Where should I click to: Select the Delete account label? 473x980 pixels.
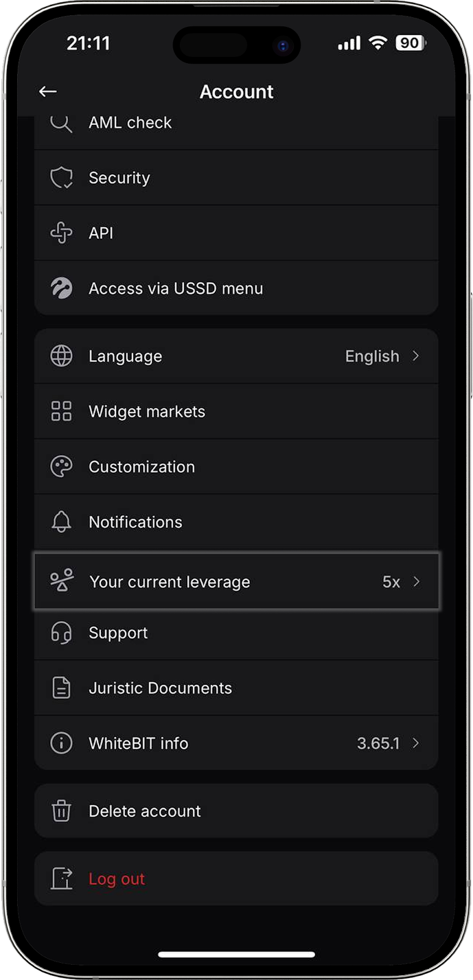tap(145, 811)
